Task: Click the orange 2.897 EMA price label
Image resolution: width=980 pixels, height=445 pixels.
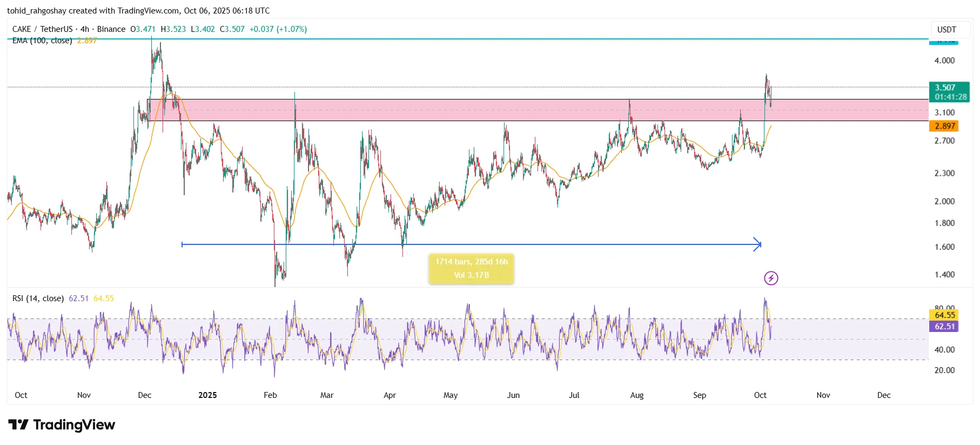Action: 944,126
